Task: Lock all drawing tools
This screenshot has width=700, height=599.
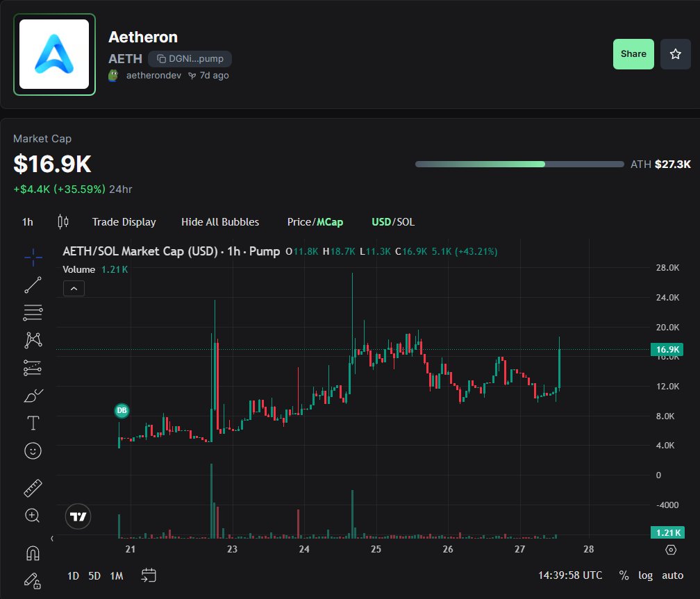Action: pos(33,581)
